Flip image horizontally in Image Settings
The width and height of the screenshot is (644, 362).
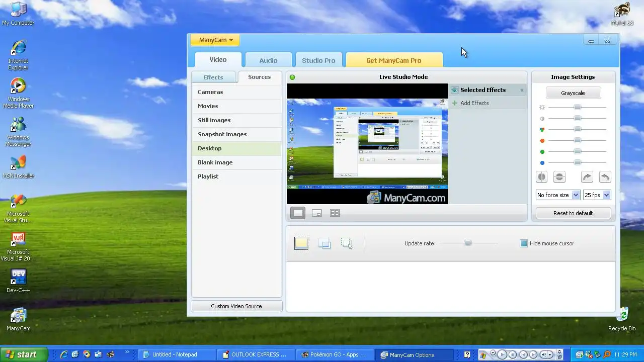[x=541, y=177]
